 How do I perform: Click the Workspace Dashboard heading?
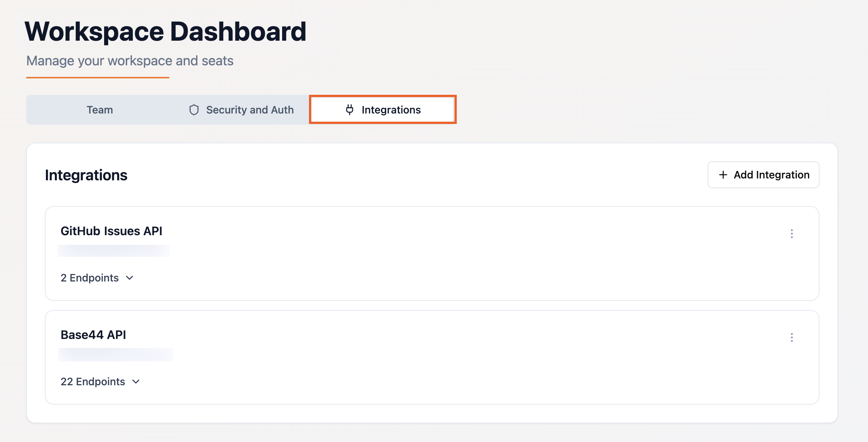click(x=166, y=31)
